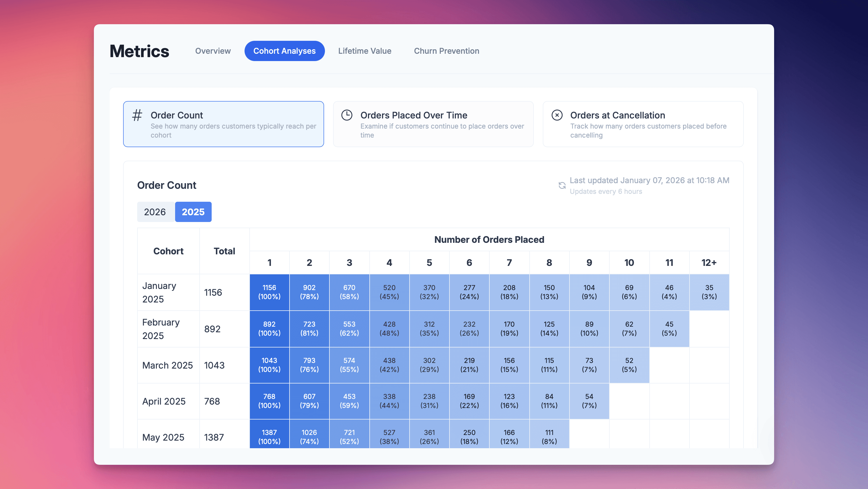
Task: Click the April 2025 cell showing 54 (7%)
Action: pos(589,401)
